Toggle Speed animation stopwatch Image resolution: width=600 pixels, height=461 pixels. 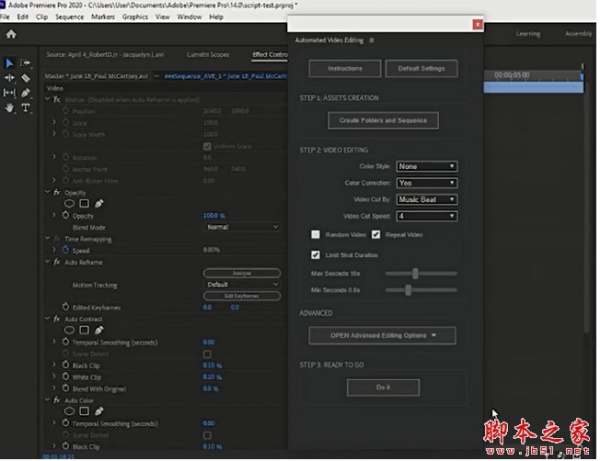coord(66,250)
